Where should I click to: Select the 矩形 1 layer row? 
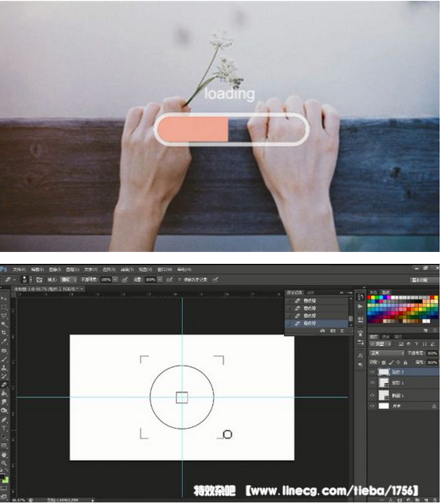point(403,383)
